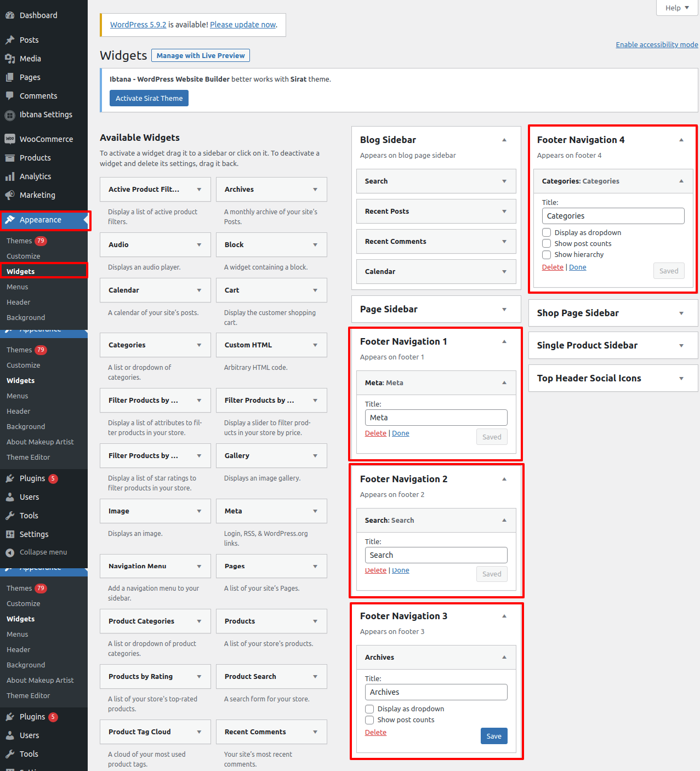The image size is (700, 771).
Task: Check Display as dropdown in Archives widget
Action: (369, 709)
